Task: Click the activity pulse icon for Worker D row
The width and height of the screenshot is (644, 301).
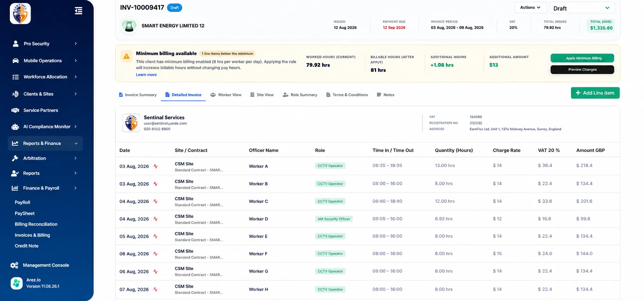Action: [155, 219]
